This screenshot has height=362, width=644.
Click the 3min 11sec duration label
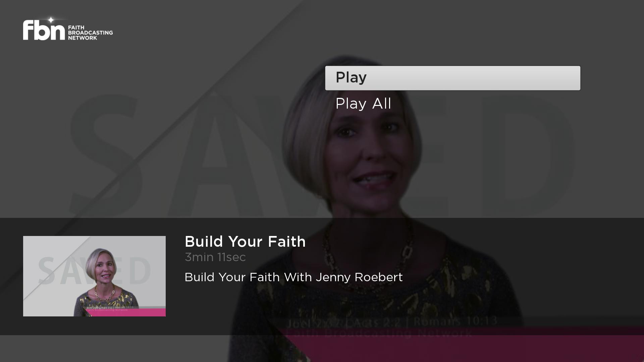(x=215, y=257)
